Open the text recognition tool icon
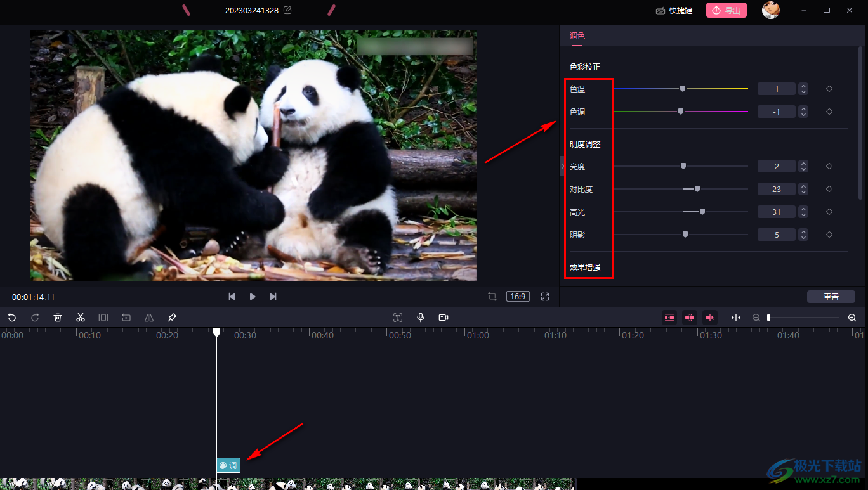 (398, 318)
